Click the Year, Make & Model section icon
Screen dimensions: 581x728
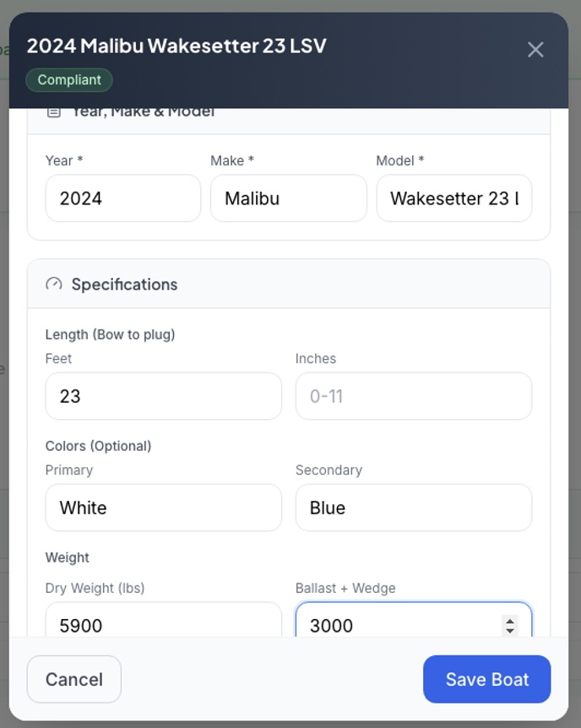coord(54,111)
